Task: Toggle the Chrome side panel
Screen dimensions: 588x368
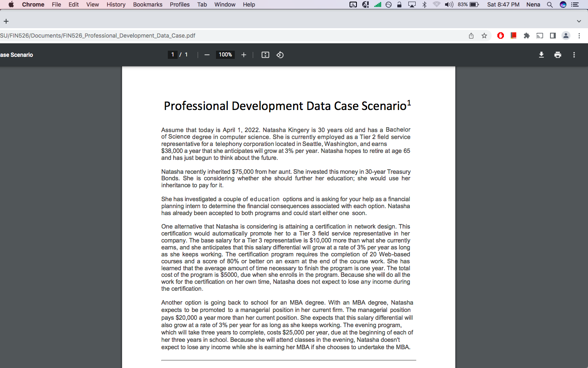Action: click(553, 36)
